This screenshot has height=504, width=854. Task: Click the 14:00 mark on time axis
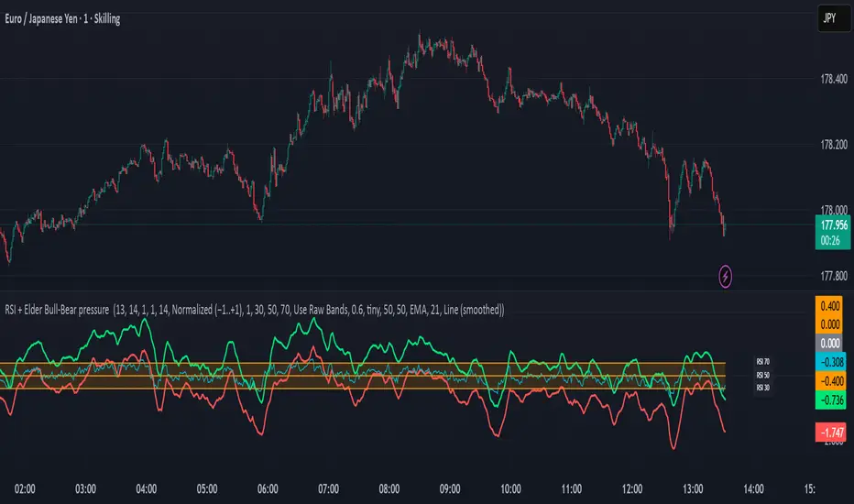pyautogui.click(x=754, y=488)
